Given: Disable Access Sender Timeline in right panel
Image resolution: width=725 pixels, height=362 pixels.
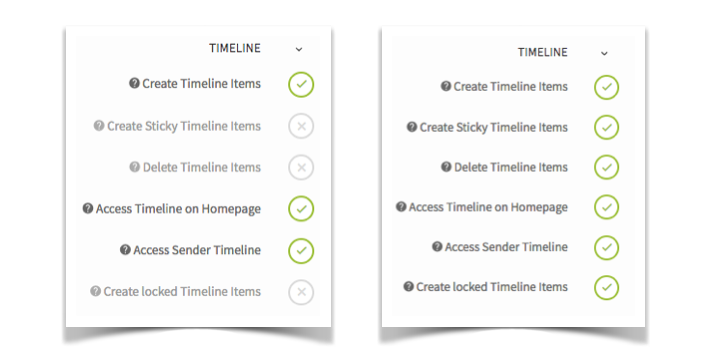Looking at the screenshot, I should pos(606,247).
